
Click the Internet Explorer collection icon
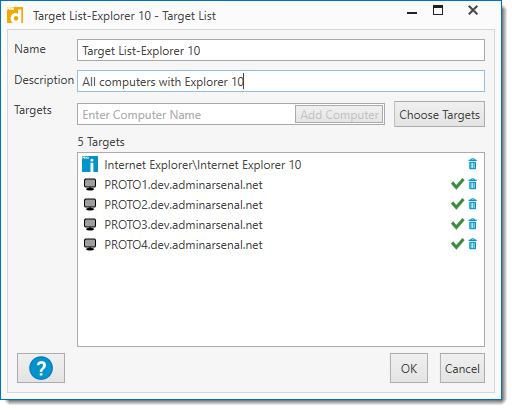[90, 164]
